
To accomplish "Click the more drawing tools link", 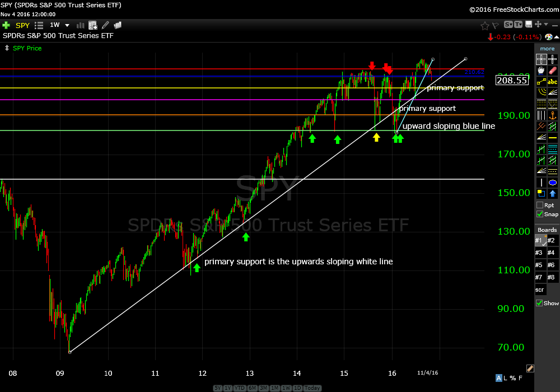I will (547, 49).
